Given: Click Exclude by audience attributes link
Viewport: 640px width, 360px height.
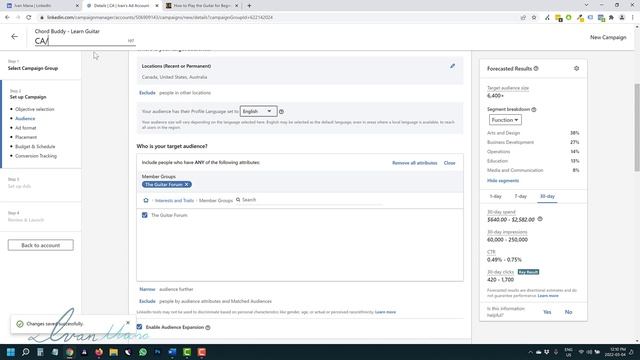Looking at the screenshot, I should coord(147,301).
